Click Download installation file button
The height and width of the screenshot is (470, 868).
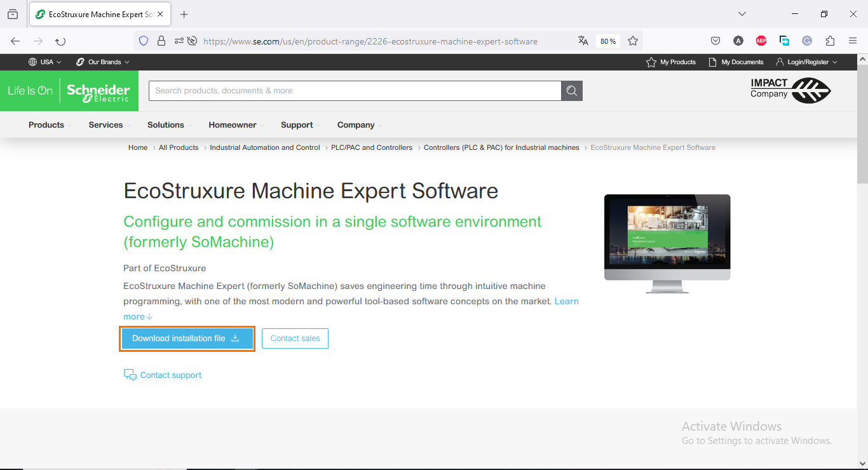187,339
